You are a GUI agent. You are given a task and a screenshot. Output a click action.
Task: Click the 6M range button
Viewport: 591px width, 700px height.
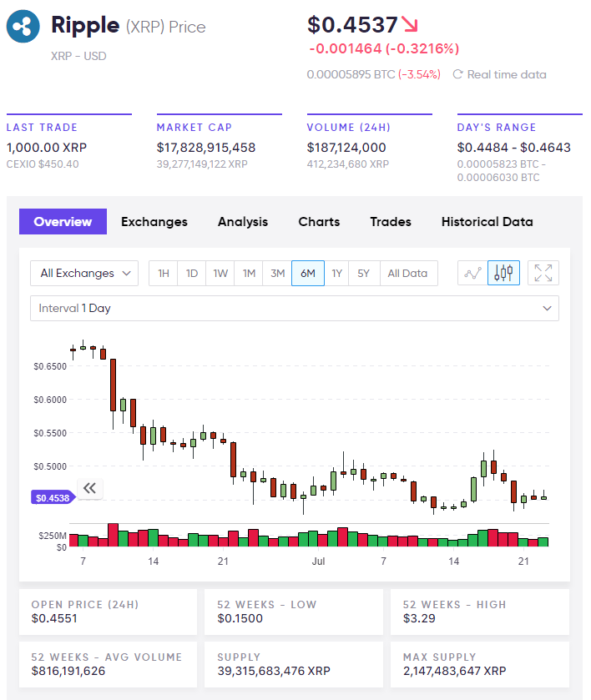click(307, 273)
